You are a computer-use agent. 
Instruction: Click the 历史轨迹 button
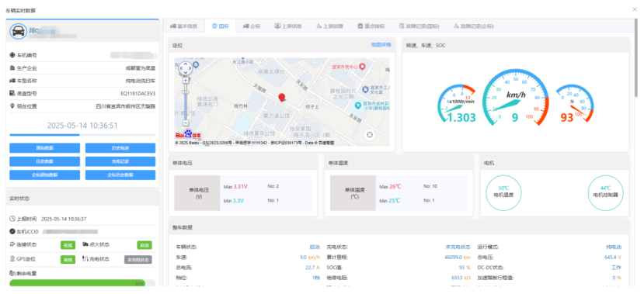tap(120, 148)
